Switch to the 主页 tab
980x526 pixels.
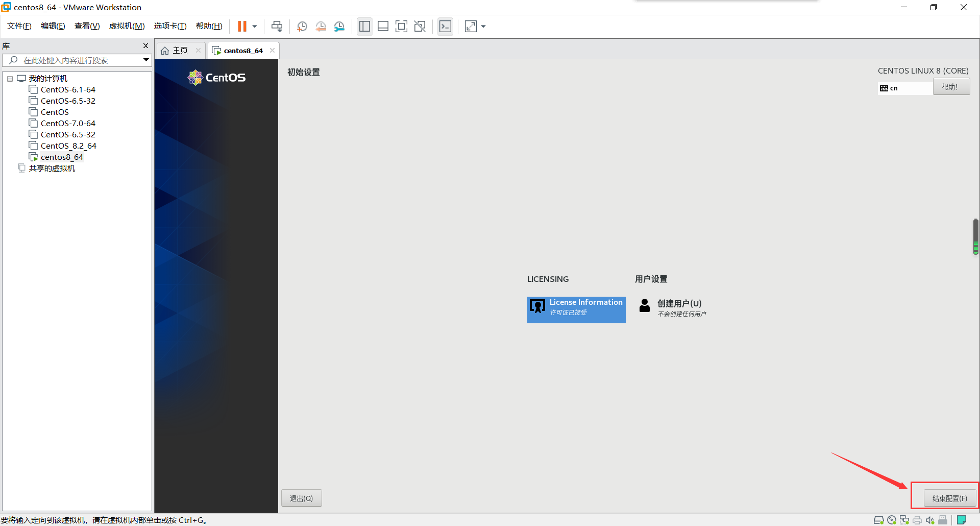tap(177, 50)
